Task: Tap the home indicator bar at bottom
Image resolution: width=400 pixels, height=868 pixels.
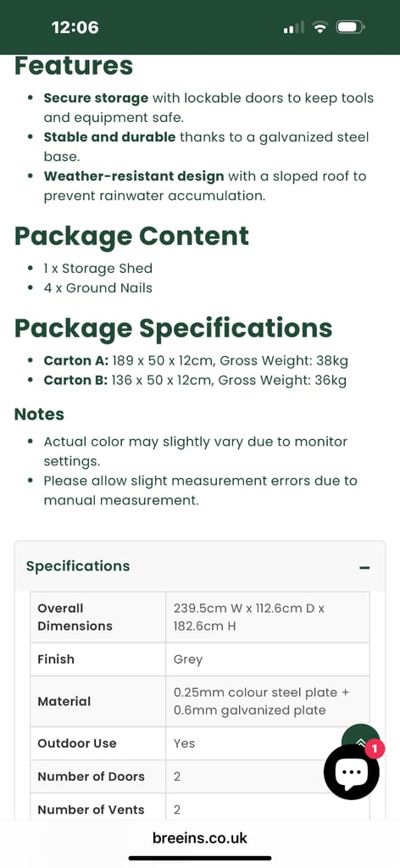Action: click(200, 858)
